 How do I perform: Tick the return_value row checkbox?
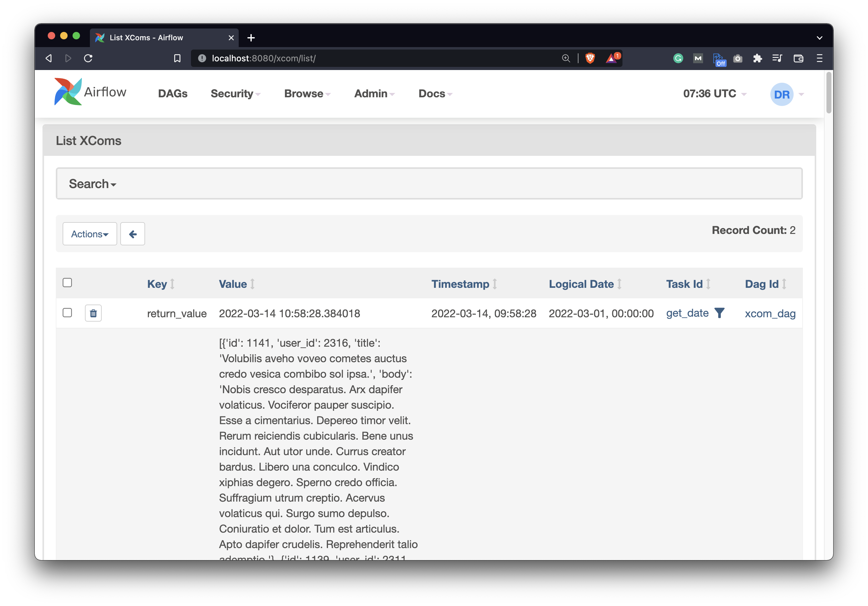(67, 312)
